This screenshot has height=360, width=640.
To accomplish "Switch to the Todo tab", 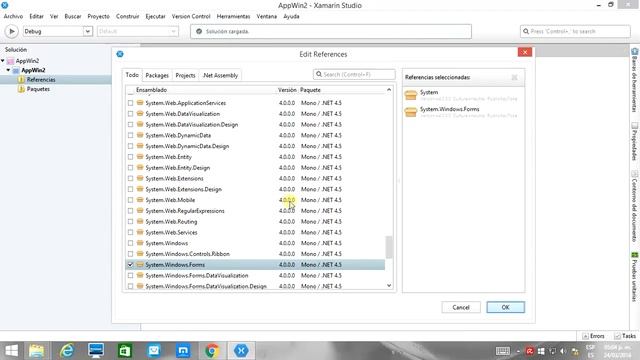I will pos(132,75).
